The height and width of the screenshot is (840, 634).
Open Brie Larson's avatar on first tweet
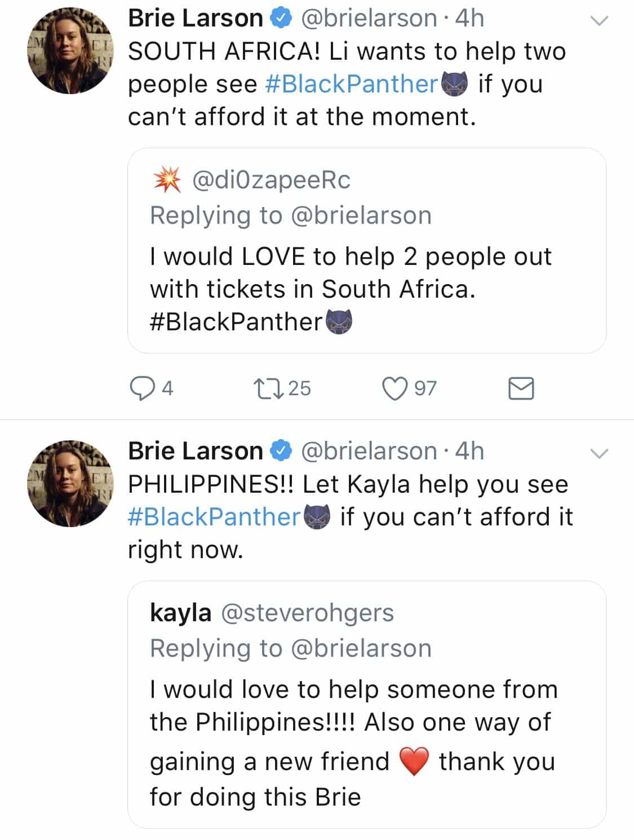coord(70,51)
